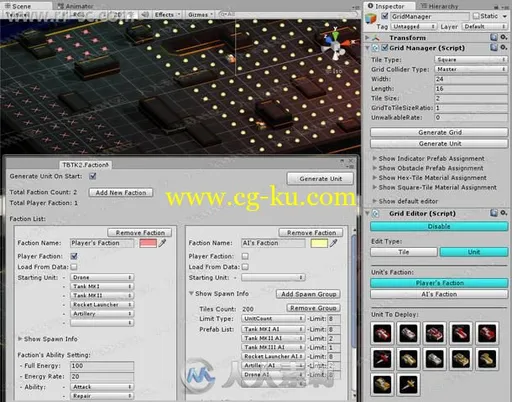This screenshot has width=512, height=402.
Task: Click eyedropper beside AI's Faction color
Action: click(x=334, y=243)
